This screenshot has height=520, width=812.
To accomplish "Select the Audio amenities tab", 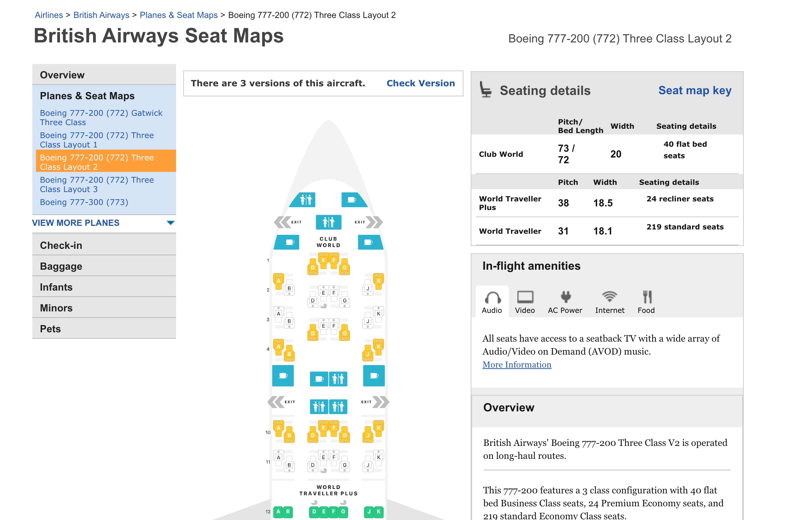I will click(492, 302).
